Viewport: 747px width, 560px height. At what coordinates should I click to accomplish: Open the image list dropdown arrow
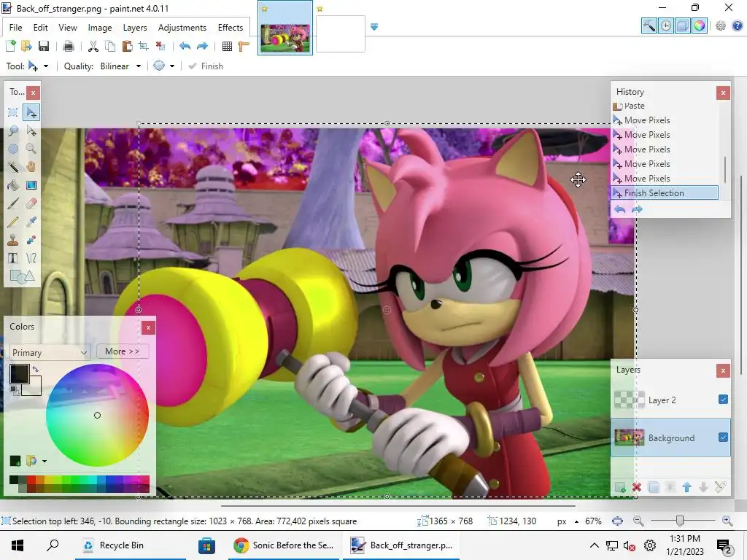click(x=374, y=27)
